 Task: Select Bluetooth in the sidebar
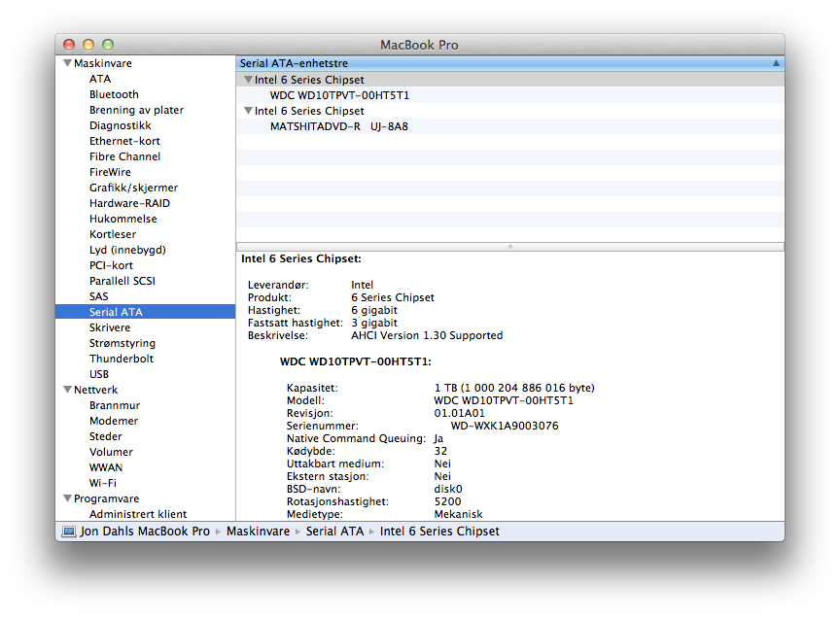pyautogui.click(x=114, y=94)
